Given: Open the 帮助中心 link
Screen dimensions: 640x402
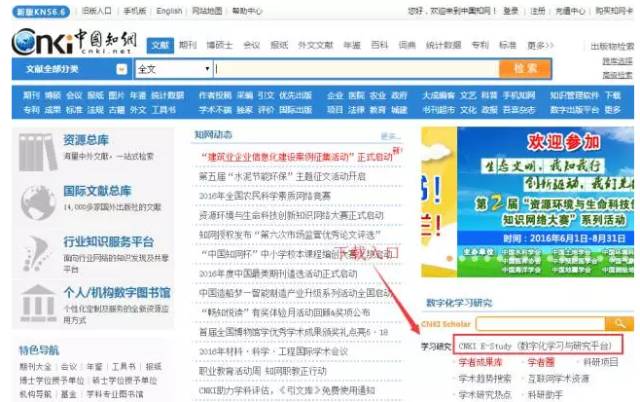Looking at the screenshot, I should tap(247, 11).
